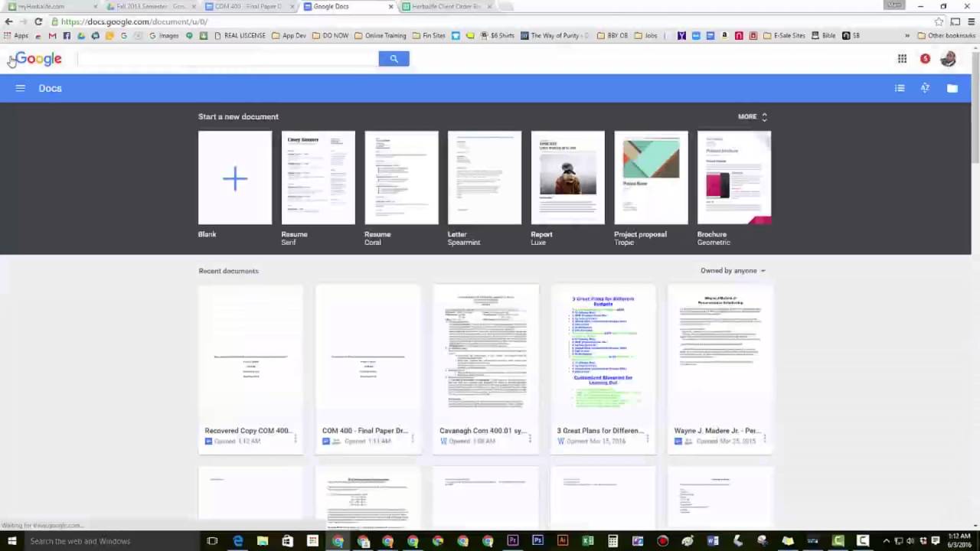Image resolution: width=980 pixels, height=551 pixels.
Task: Open the Recovered Copy COM 400 document
Action: point(250,369)
